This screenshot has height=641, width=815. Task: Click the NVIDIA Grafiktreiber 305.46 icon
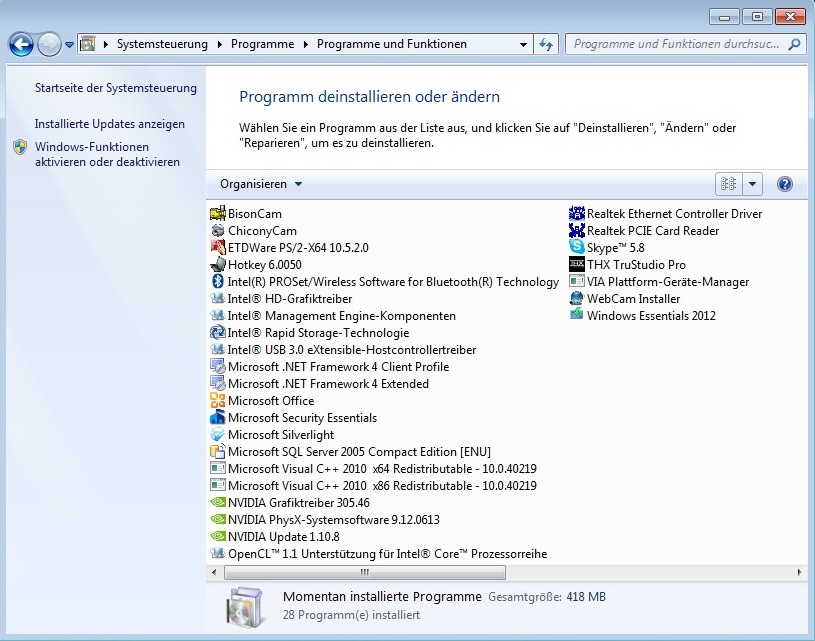[x=218, y=503]
